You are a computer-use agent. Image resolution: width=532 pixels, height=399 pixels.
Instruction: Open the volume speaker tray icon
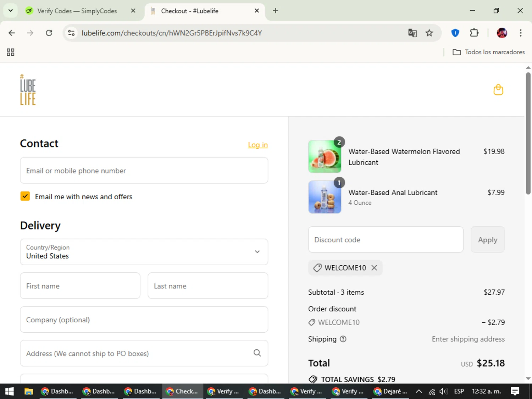[x=443, y=391]
